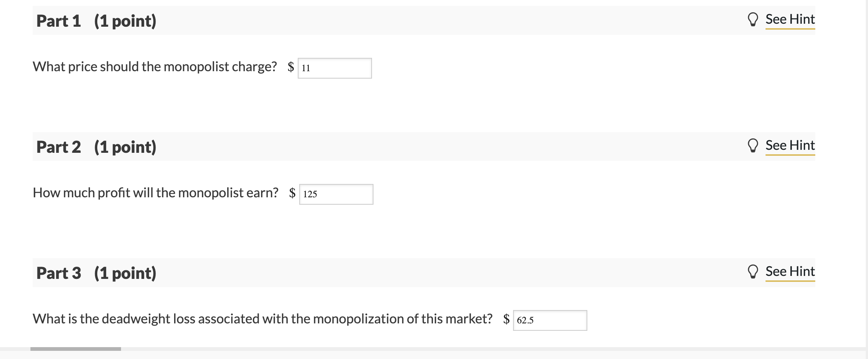Click the lightbulb hint icon for Part 1

coord(753,20)
